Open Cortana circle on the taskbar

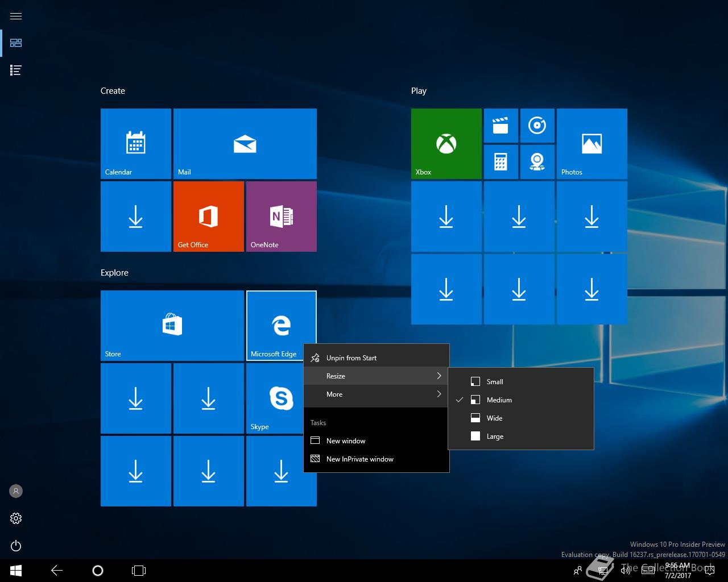click(98, 571)
